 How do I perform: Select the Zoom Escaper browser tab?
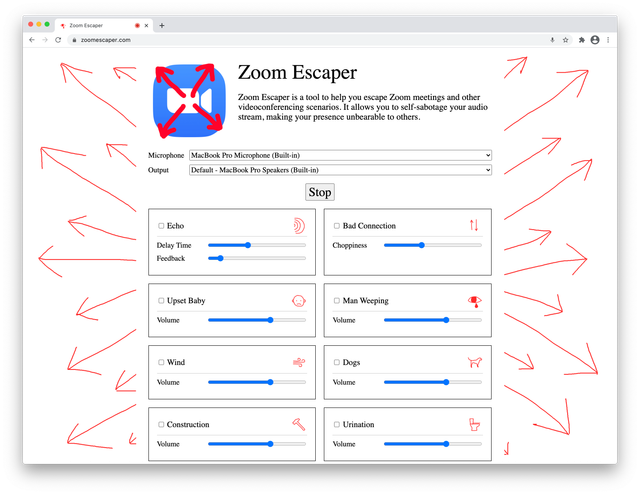[x=104, y=25]
